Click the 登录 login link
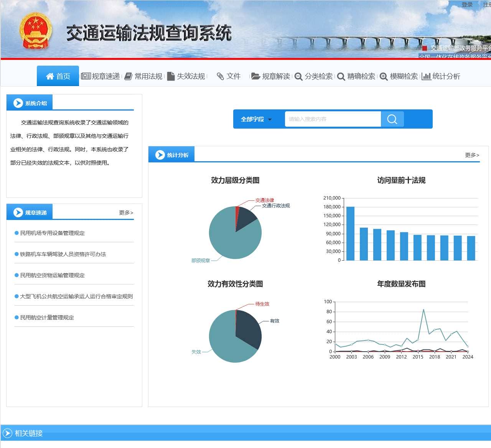491x448 pixels. (x=467, y=5)
